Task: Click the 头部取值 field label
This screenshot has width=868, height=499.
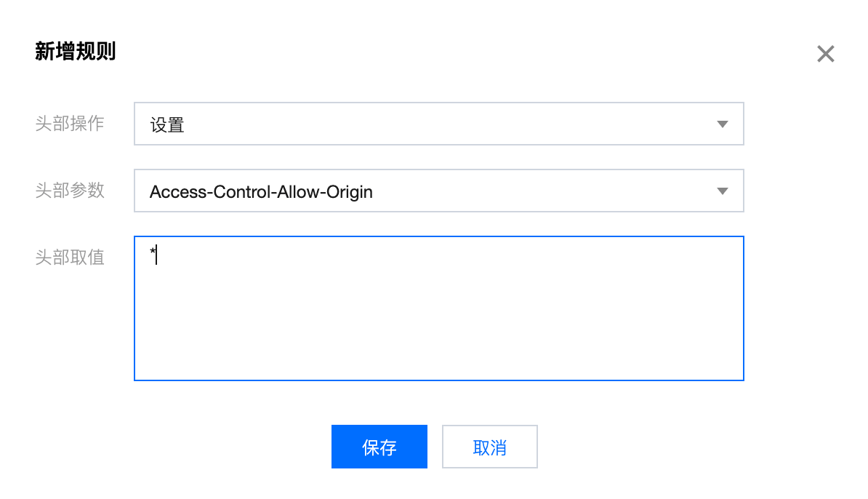Action: (70, 258)
